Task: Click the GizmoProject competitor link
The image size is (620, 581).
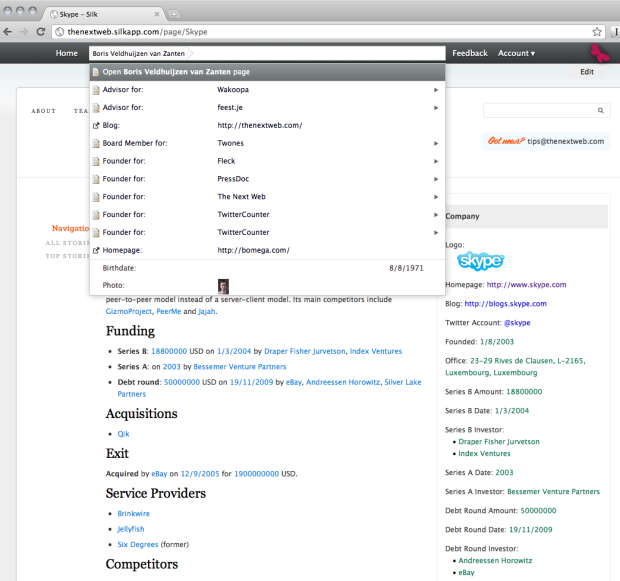Action: pyautogui.click(x=129, y=311)
